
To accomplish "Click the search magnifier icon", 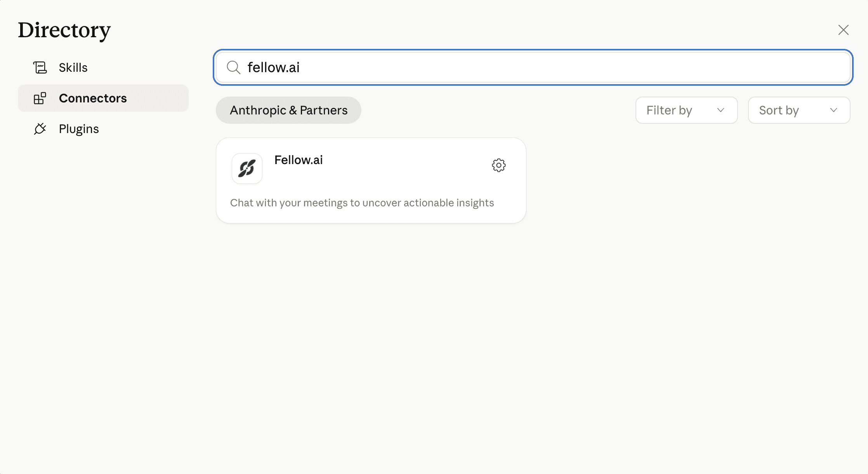I will click(233, 67).
